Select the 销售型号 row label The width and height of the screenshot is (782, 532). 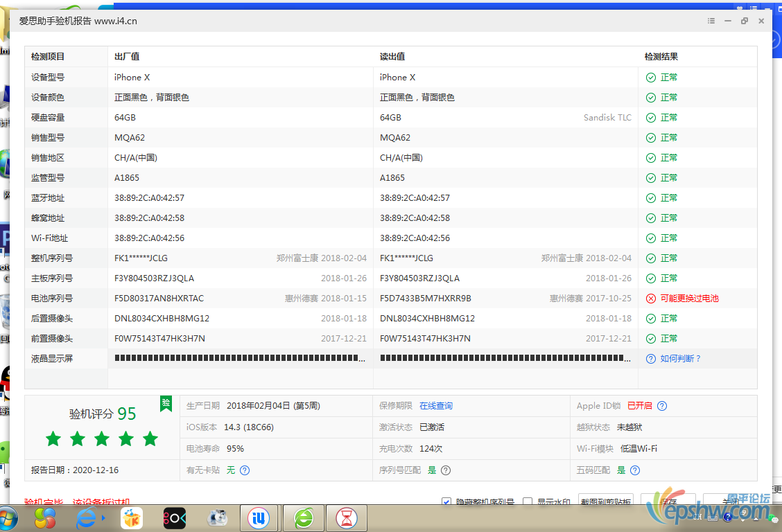[x=48, y=137]
